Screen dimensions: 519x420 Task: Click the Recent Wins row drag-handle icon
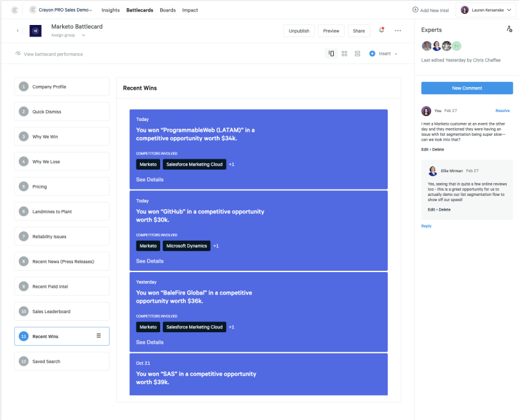[x=99, y=335]
